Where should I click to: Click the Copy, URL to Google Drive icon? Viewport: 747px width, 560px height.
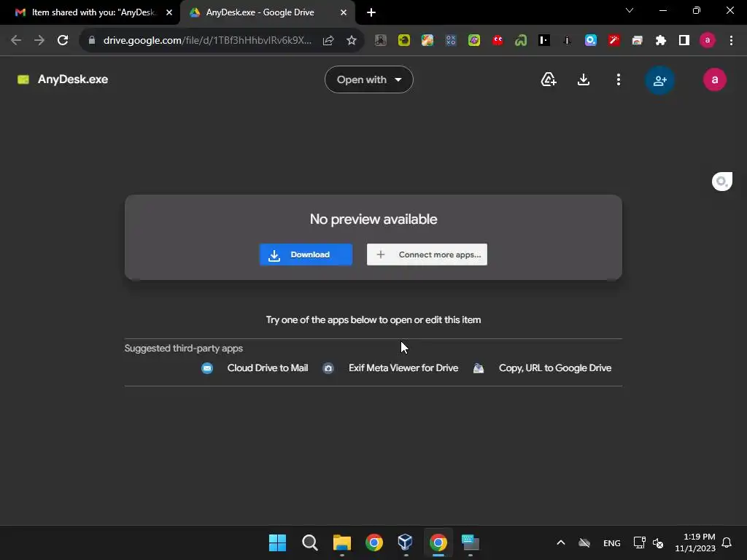coord(479,368)
